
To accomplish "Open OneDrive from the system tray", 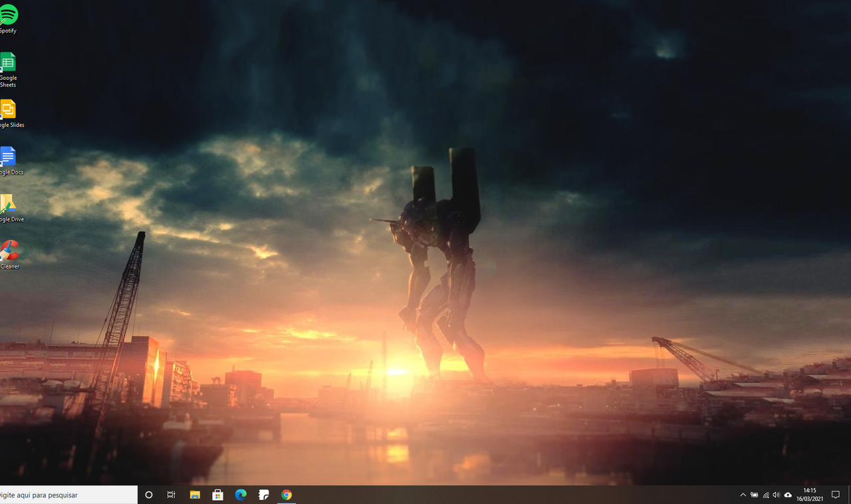I will click(x=788, y=495).
